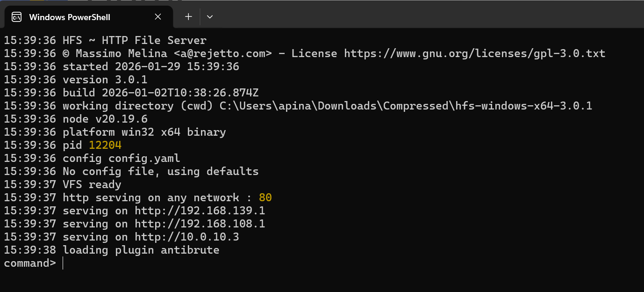Open the http://10.0.10.3 serving link
The height and width of the screenshot is (292, 644).
point(187,237)
